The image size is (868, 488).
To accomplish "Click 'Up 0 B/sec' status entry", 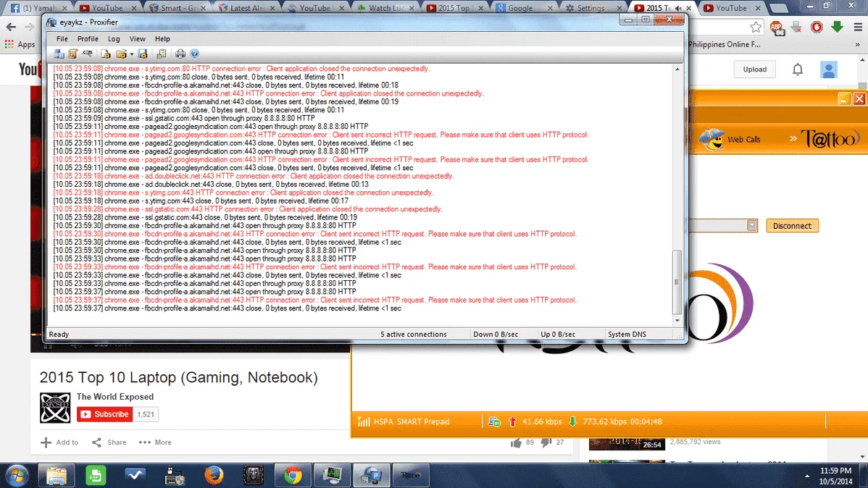I will click(x=557, y=335).
